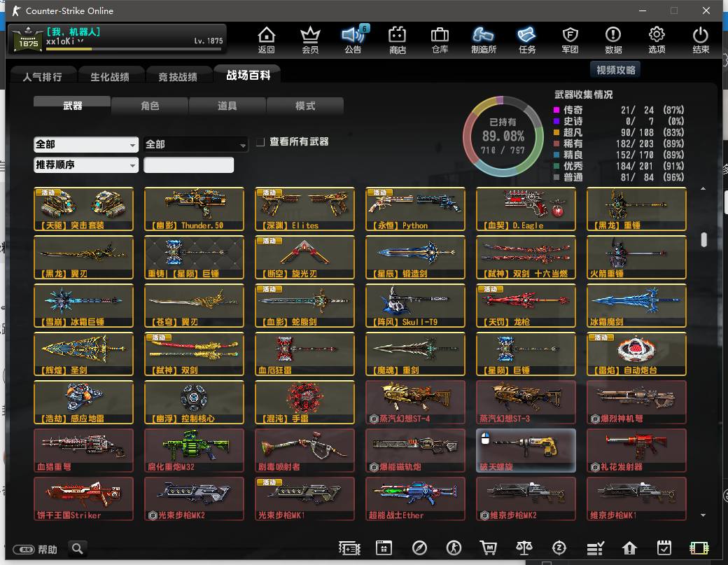This screenshot has height=565, width=728.
Task: Open the 制造所 crafting icon
Action: coord(483,40)
